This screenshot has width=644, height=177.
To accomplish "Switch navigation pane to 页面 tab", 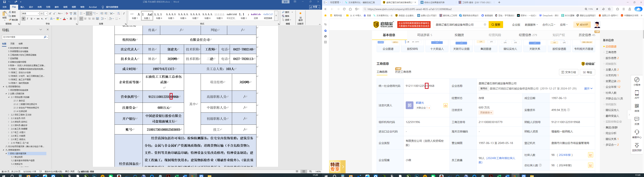I will [12, 44].
